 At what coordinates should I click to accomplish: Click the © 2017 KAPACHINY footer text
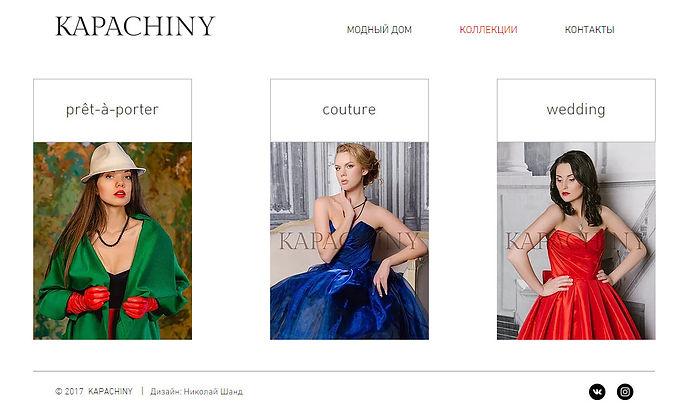(94, 392)
